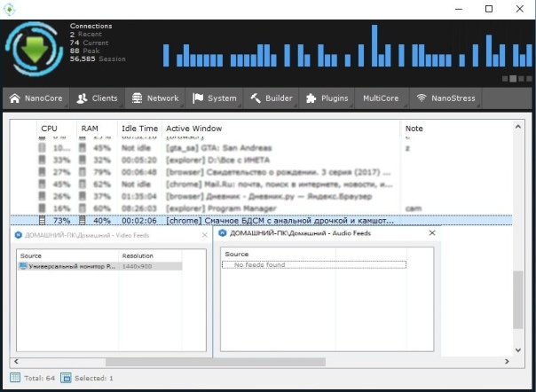This screenshot has width=536, height=392.
Task: Select the Универсальный монитор video source
Action: pyautogui.click(x=71, y=265)
